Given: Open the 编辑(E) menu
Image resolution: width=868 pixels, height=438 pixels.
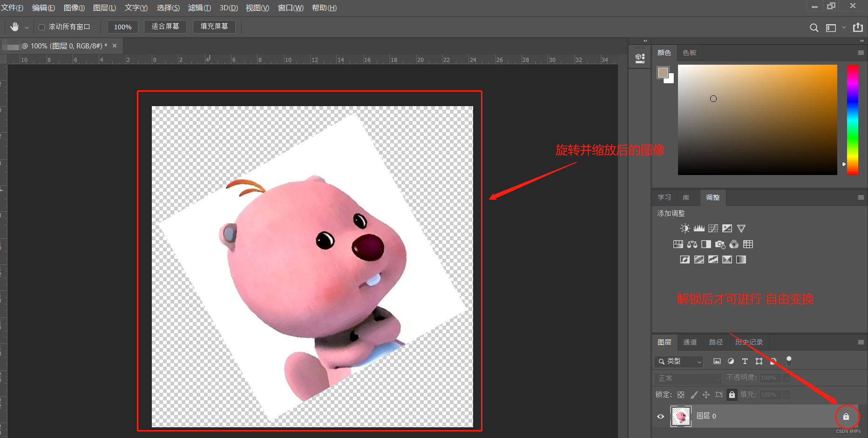Looking at the screenshot, I should pos(43,8).
